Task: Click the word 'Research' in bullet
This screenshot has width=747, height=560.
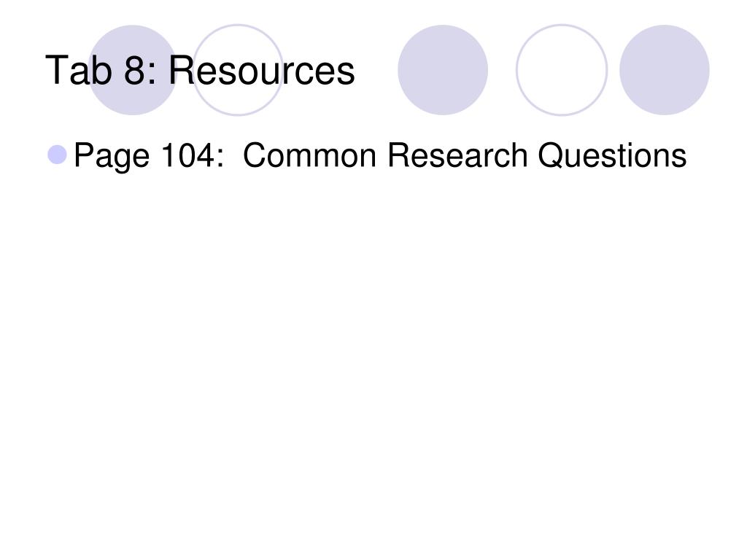Action: click(457, 155)
